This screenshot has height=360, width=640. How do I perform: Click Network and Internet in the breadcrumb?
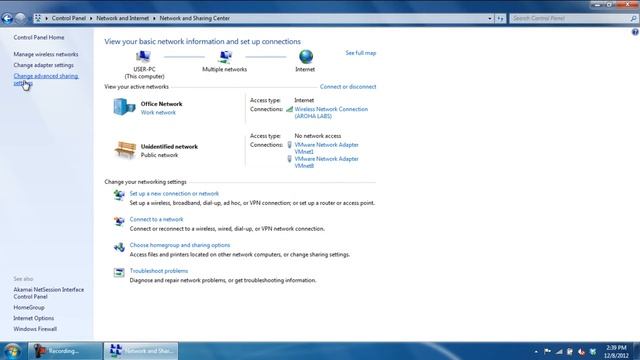click(x=122, y=18)
